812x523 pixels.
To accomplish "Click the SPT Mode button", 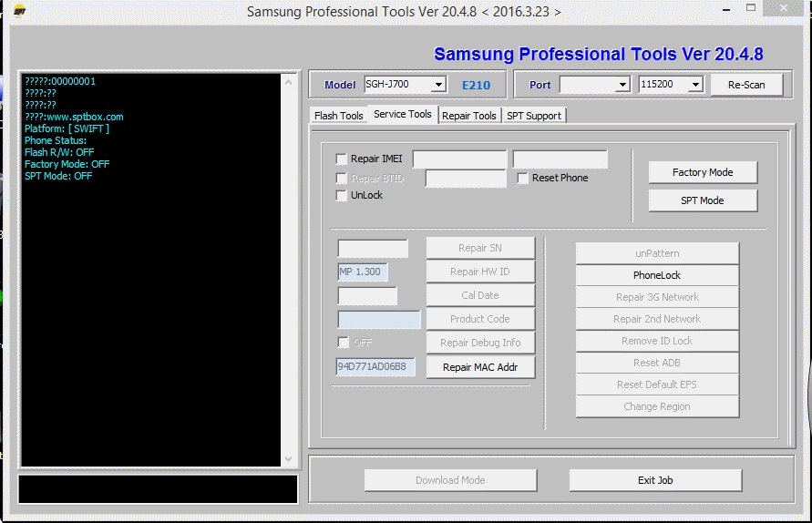I will pyautogui.click(x=703, y=200).
